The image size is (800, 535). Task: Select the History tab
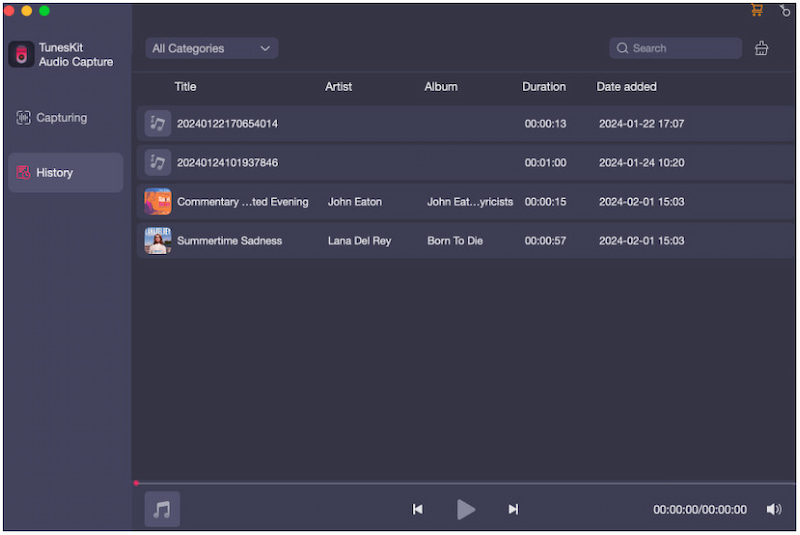pos(65,172)
